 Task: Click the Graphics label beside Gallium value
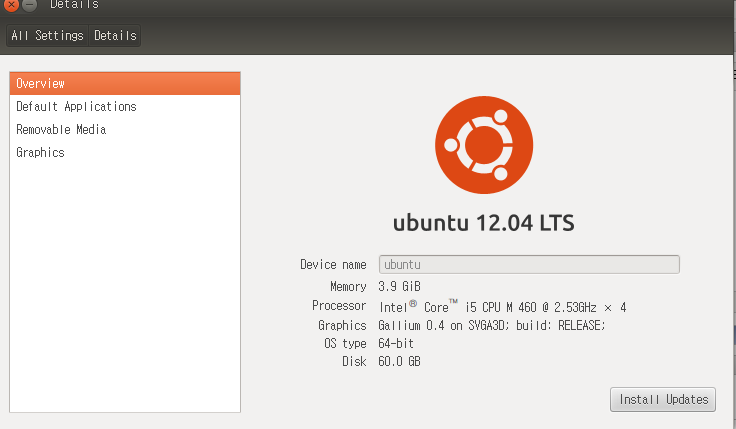pyautogui.click(x=342, y=325)
